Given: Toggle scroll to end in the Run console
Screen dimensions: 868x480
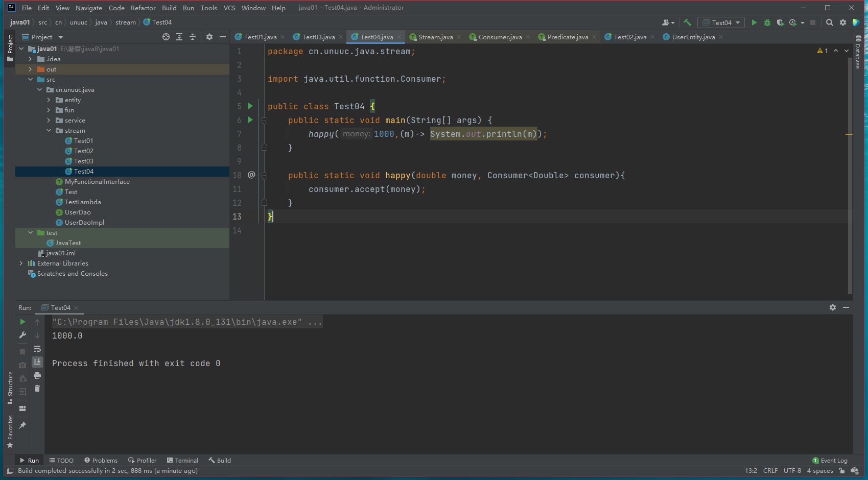Looking at the screenshot, I should point(37,362).
